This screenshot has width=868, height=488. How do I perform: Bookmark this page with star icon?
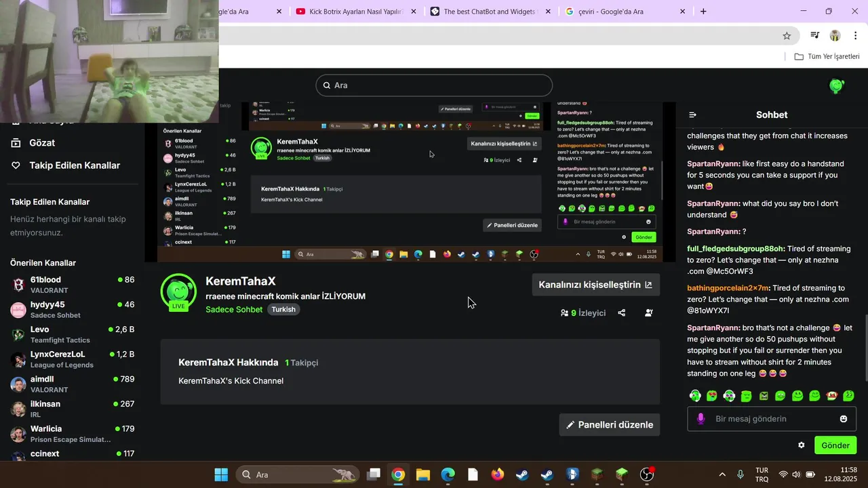[787, 36]
